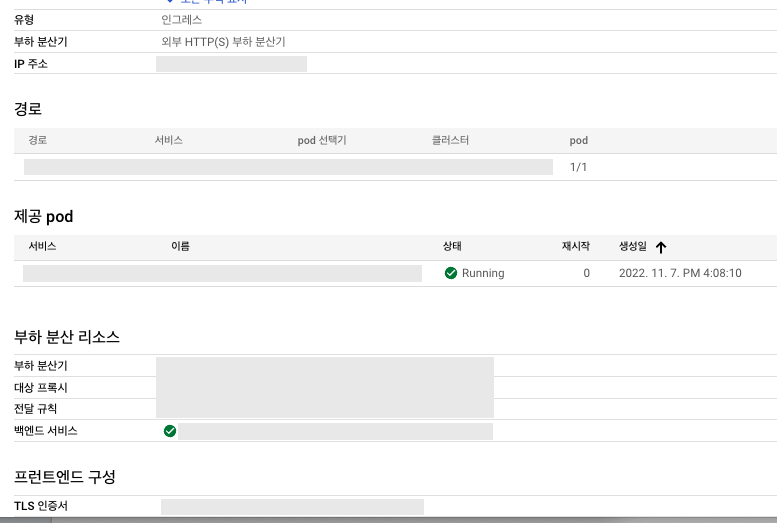This screenshot has height=523, width=777.
Task: Click the Running status text
Action: coord(483,273)
